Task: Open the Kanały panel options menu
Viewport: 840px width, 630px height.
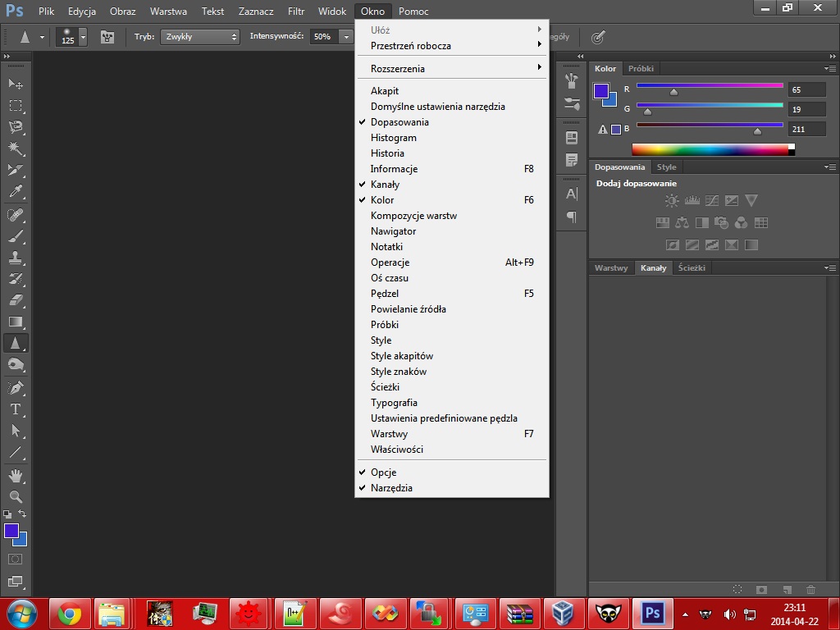Action: point(830,268)
